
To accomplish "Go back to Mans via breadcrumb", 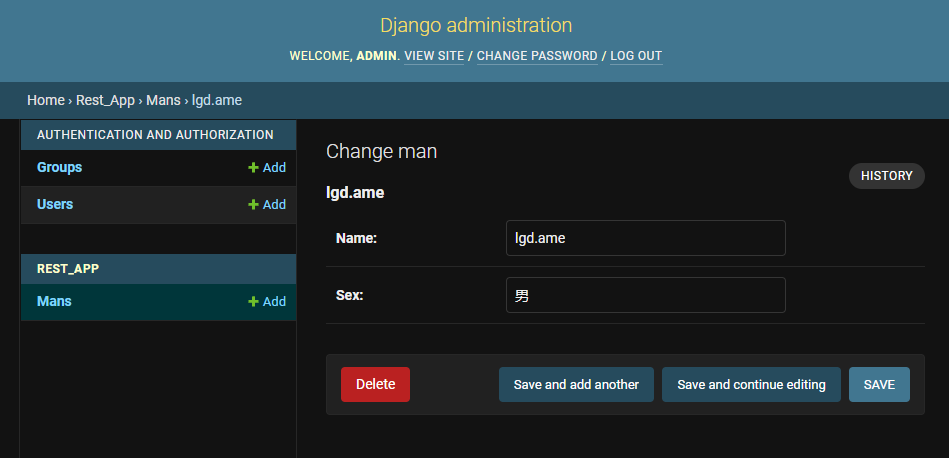I will [163, 100].
